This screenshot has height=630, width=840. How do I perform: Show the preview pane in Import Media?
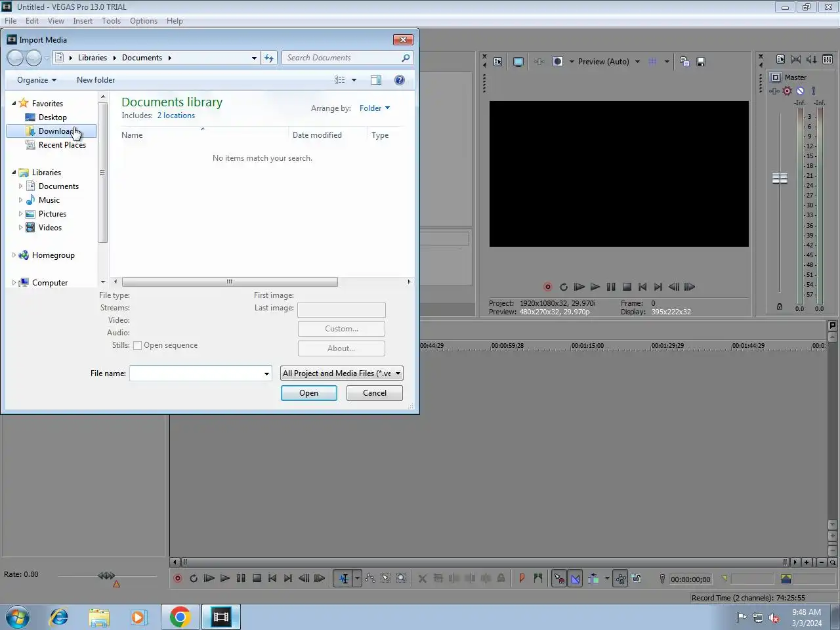(x=376, y=80)
